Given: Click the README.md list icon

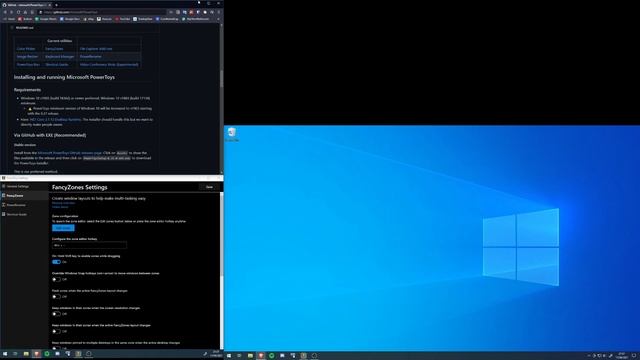Looking at the screenshot, I should (11, 28).
